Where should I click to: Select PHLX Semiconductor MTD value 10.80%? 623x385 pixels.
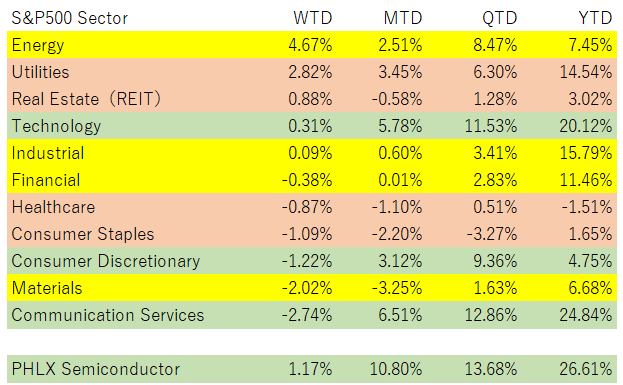(396, 370)
